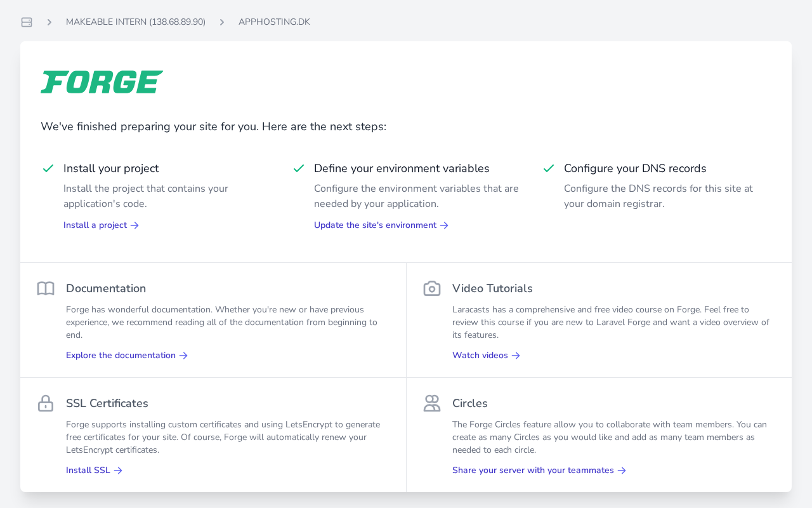Click the SSL Certificates lock icon

click(46, 403)
